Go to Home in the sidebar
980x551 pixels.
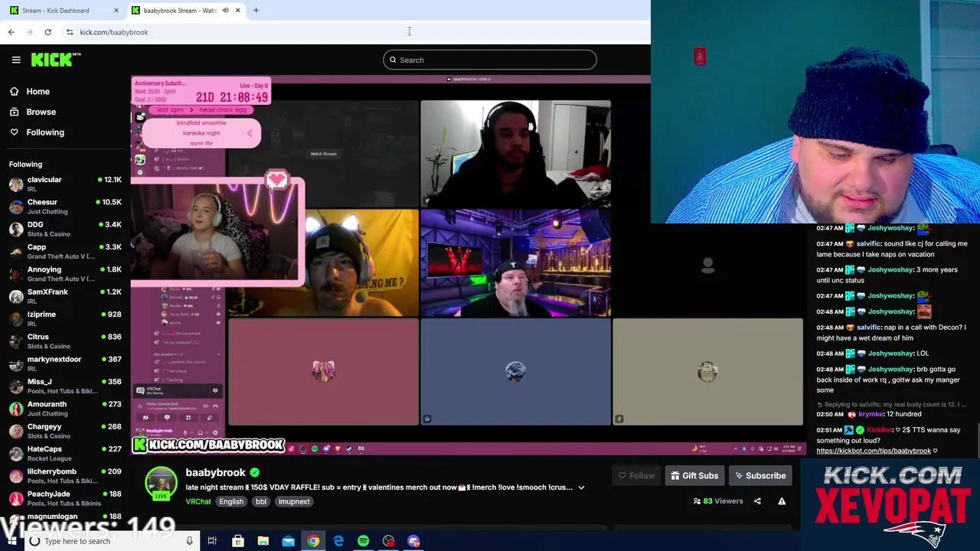[x=38, y=91]
